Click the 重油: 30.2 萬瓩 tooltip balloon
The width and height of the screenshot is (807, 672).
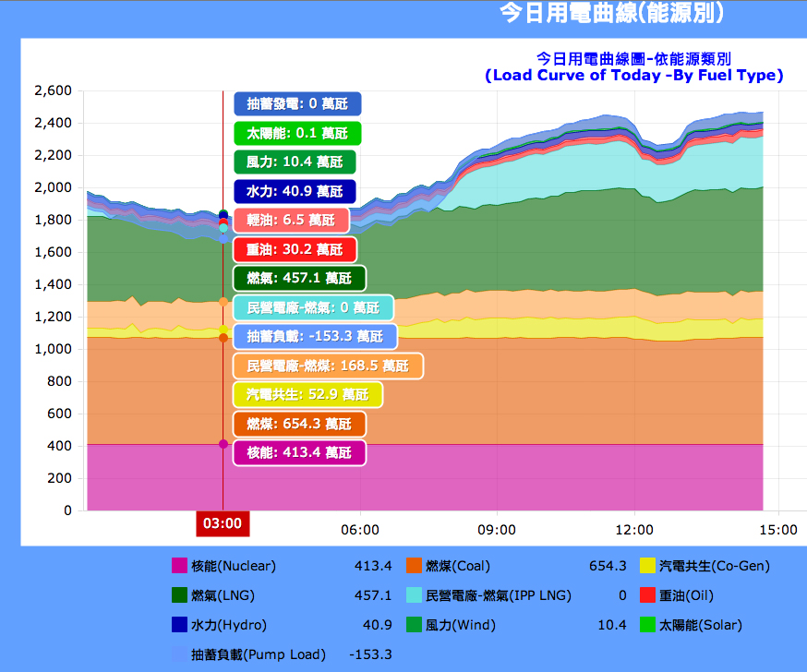pos(295,249)
